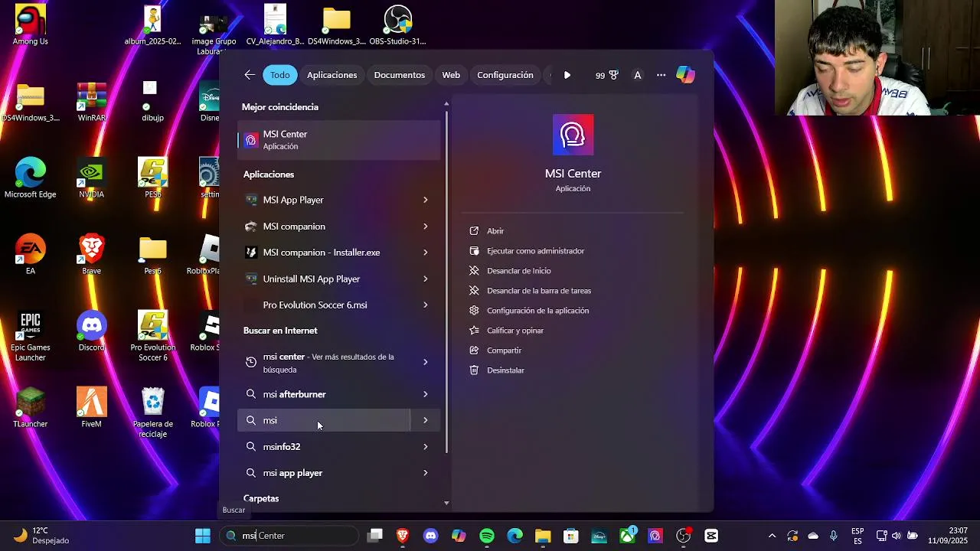Open Microsoft Store from the taskbar

[x=571, y=536]
